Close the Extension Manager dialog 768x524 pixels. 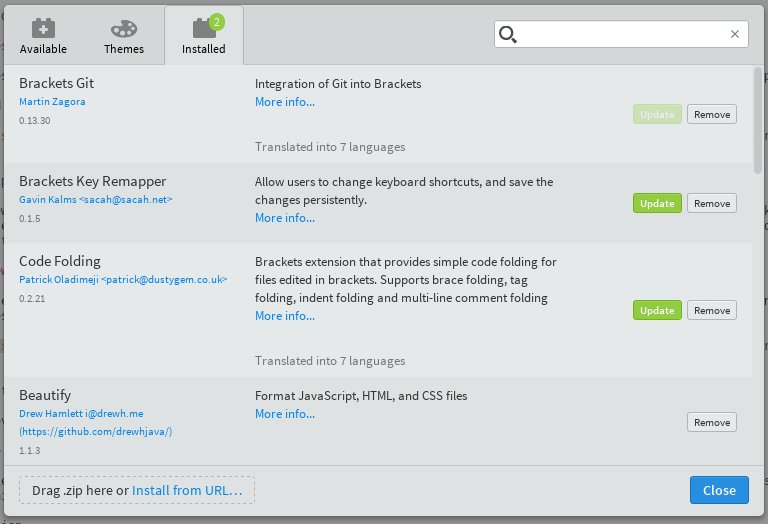(x=719, y=490)
